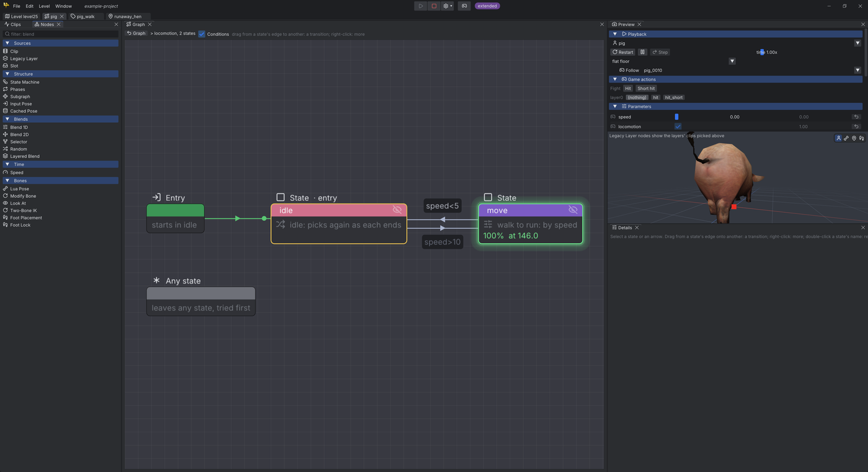The width and height of the screenshot is (868, 472).
Task: Toggle the locomotion parameter checkbox
Action: coord(678,127)
